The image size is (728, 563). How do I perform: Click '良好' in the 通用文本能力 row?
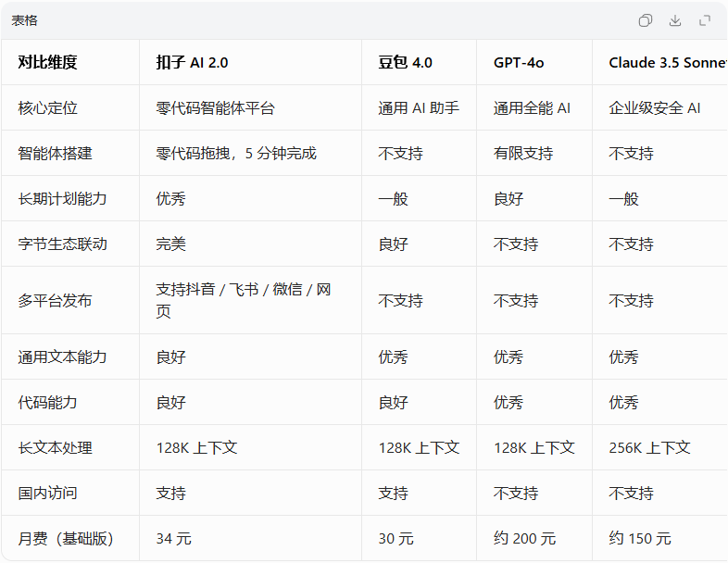coord(170,357)
